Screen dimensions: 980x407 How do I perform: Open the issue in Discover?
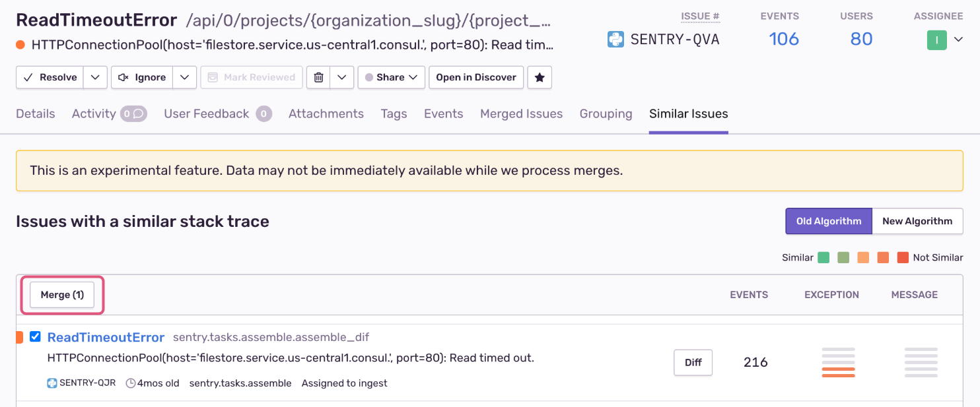pyautogui.click(x=476, y=77)
